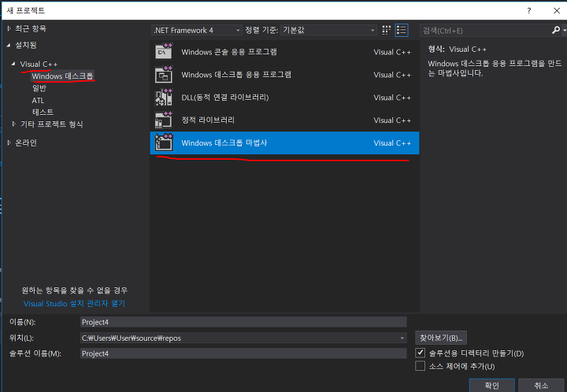Collapse the 설치됨 tree node
Screen dimensions: 567x392
(9, 45)
